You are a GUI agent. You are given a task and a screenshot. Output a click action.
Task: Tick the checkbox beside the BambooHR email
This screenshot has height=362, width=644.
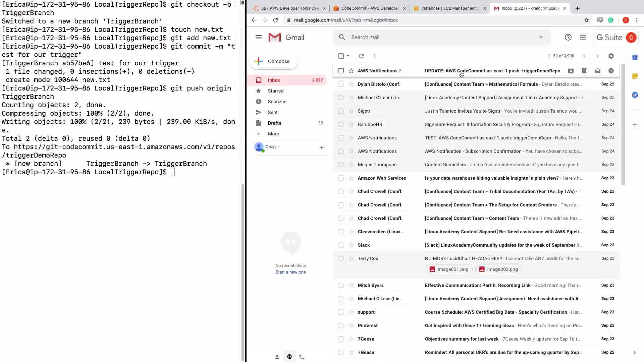(x=341, y=124)
